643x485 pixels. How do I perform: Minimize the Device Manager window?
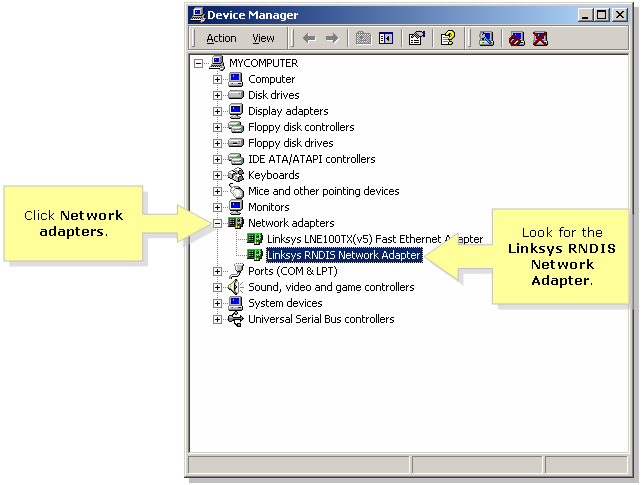coord(585,15)
